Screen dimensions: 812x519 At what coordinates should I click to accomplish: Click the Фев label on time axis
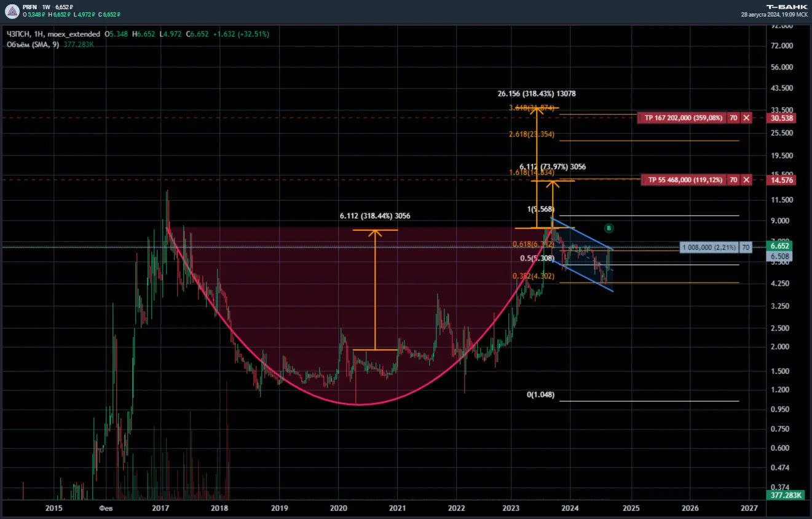point(104,509)
